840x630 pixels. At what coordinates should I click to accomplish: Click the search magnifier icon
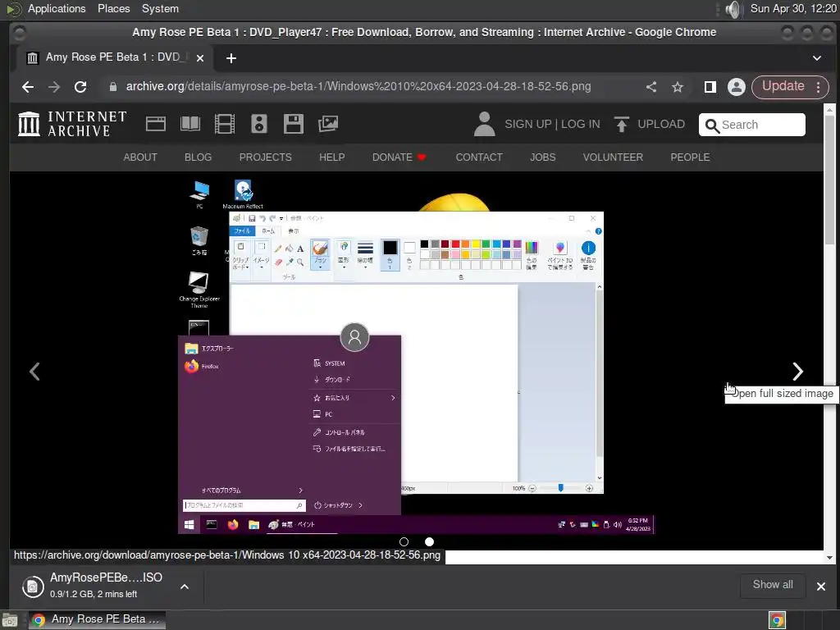tap(712, 126)
